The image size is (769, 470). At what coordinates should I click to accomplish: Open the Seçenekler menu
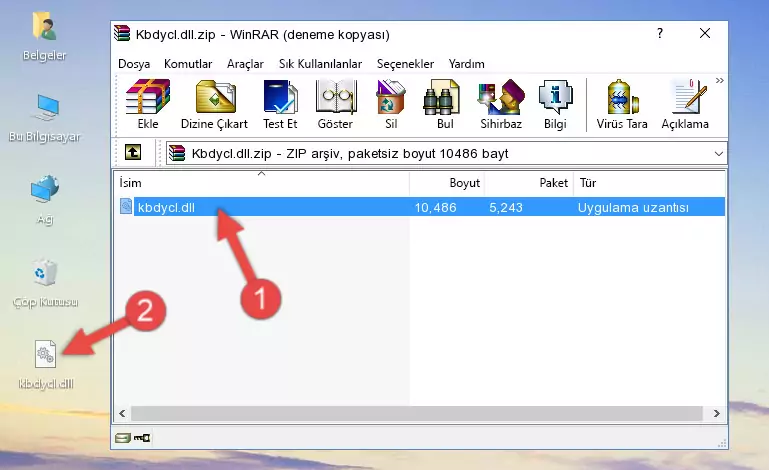point(405,64)
